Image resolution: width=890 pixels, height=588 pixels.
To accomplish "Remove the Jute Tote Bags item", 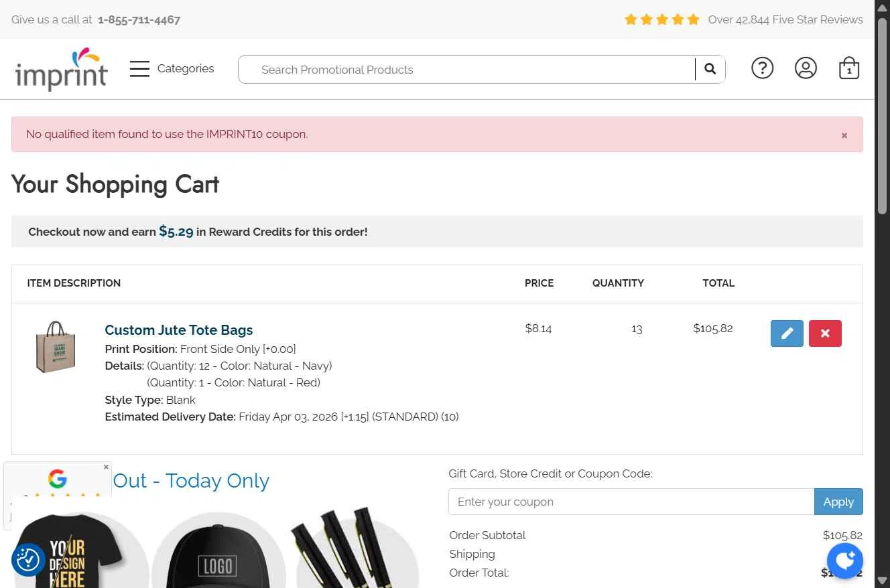I will (x=825, y=334).
